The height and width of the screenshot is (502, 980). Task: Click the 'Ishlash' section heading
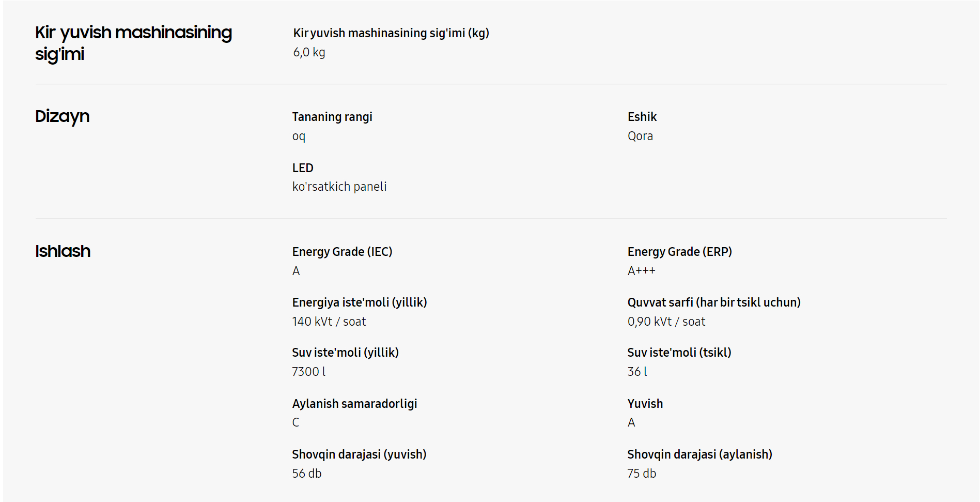point(63,251)
